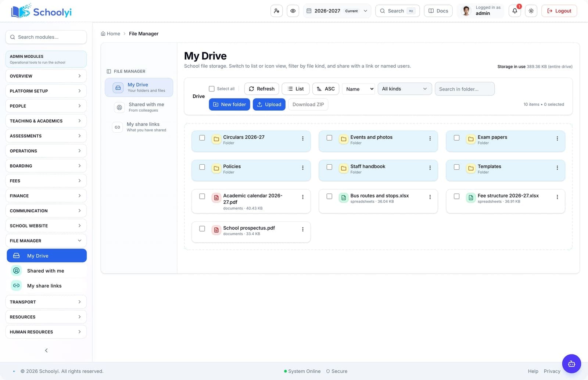The image size is (588, 380).
Task: Open the Name sort-by dropdown
Action: (358, 89)
